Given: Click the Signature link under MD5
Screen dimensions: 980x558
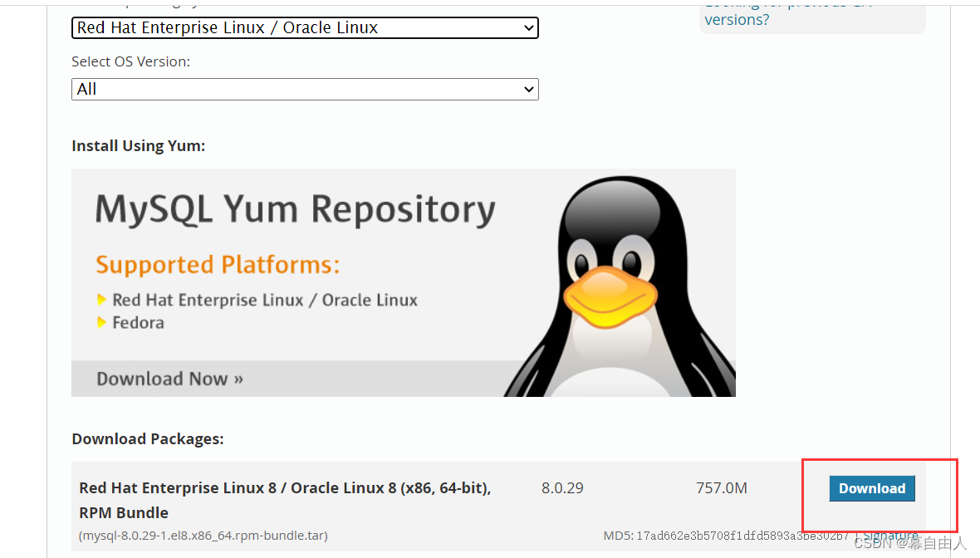Looking at the screenshot, I should [890, 536].
